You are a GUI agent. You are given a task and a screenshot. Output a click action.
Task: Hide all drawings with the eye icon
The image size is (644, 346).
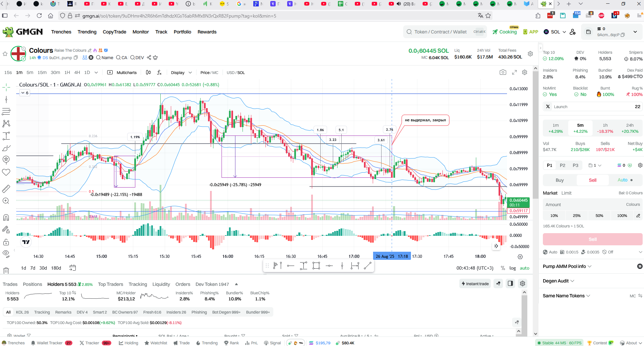[6, 253]
